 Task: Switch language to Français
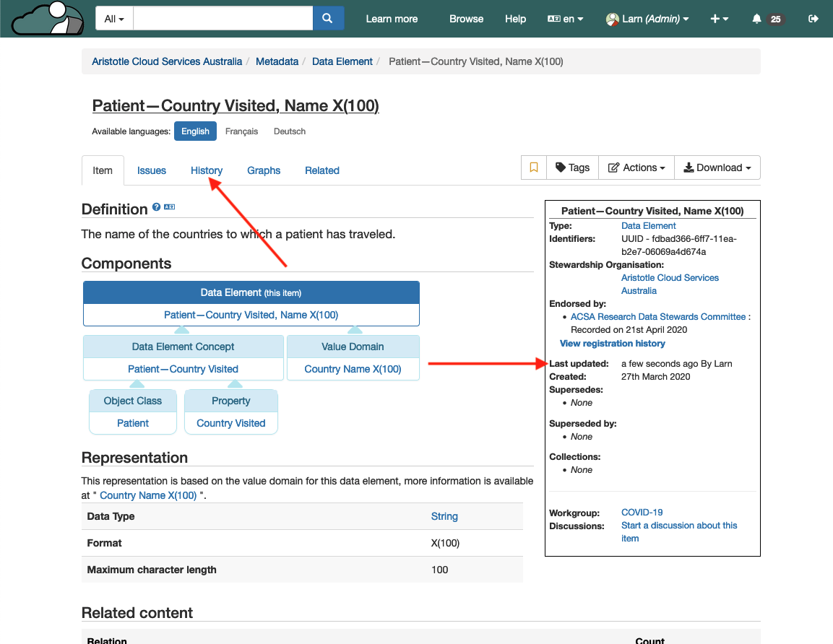[x=241, y=131]
